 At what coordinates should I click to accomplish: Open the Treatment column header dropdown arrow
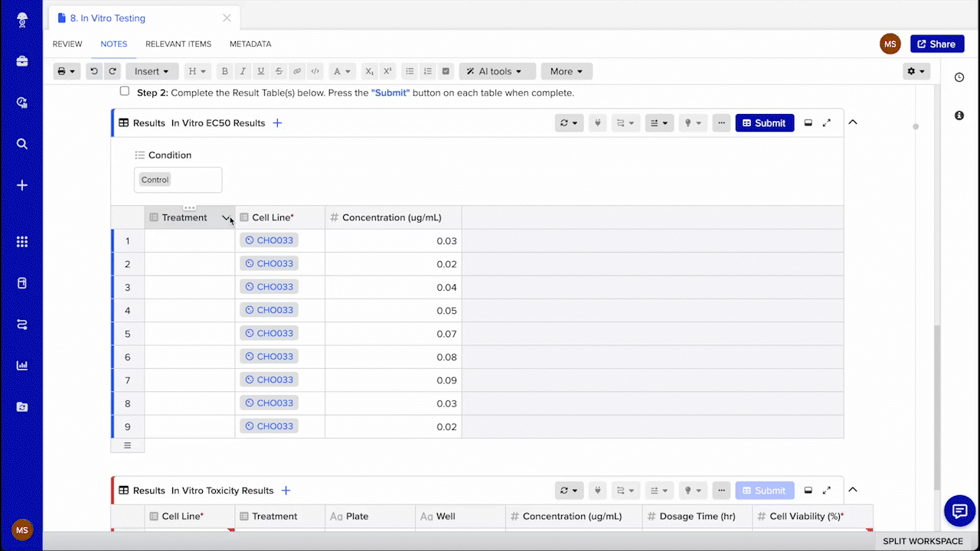click(x=227, y=218)
